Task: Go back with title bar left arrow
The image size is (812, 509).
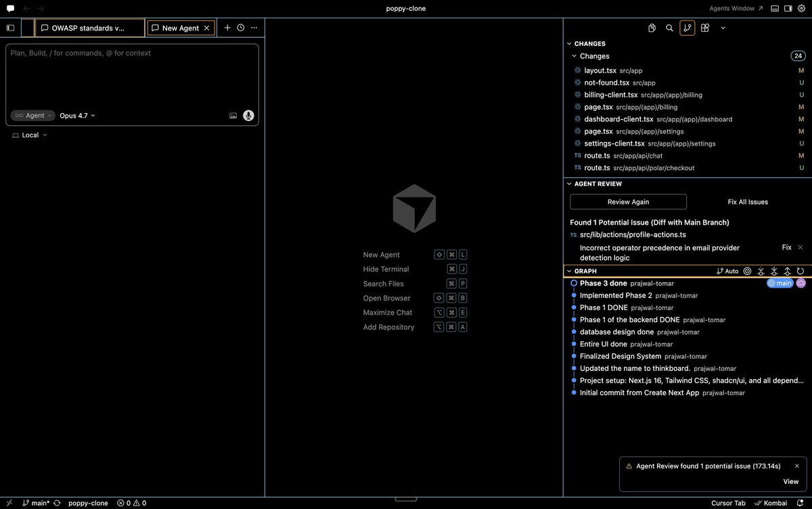Action: click(x=26, y=9)
